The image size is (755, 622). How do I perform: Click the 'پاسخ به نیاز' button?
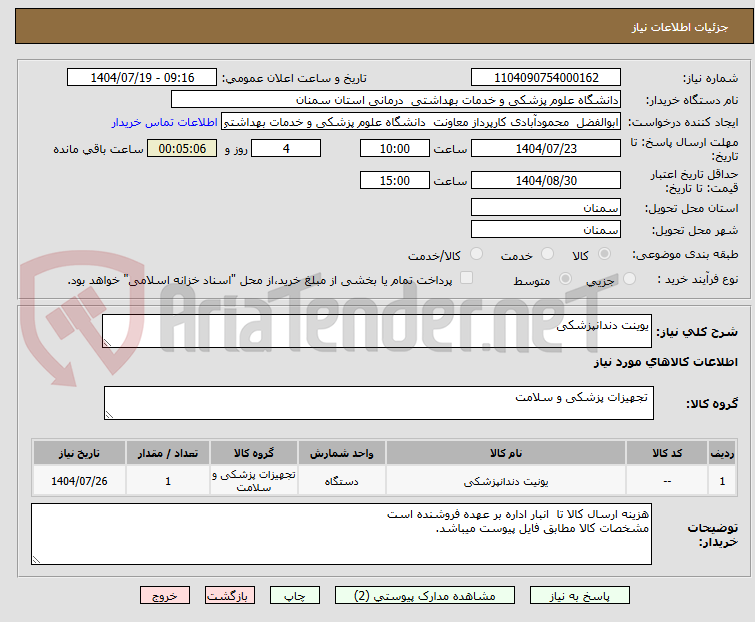(580, 596)
